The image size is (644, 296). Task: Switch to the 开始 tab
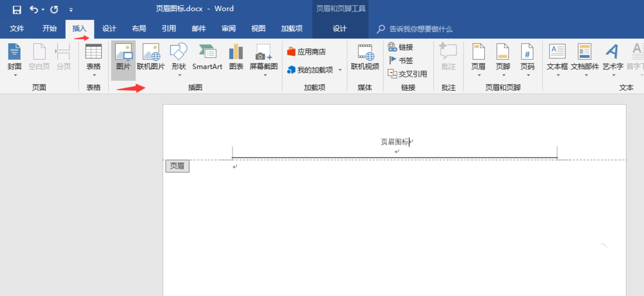[x=50, y=28]
